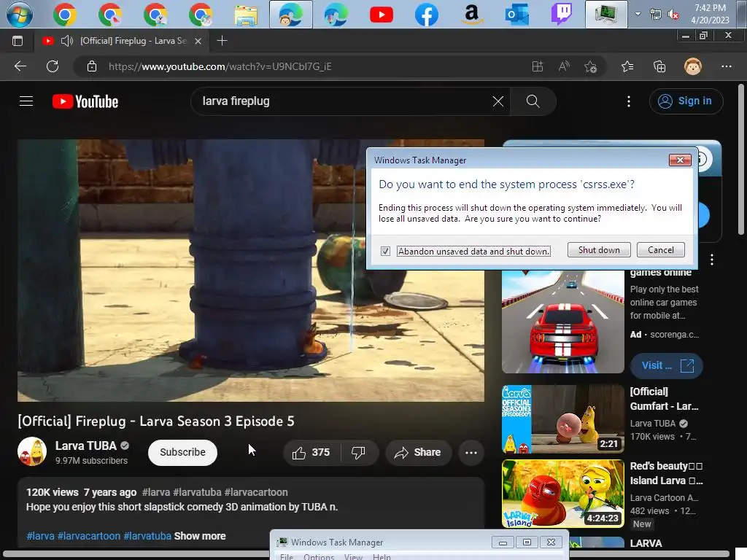
Task: Add page to favorites star icon
Action: 591,66
